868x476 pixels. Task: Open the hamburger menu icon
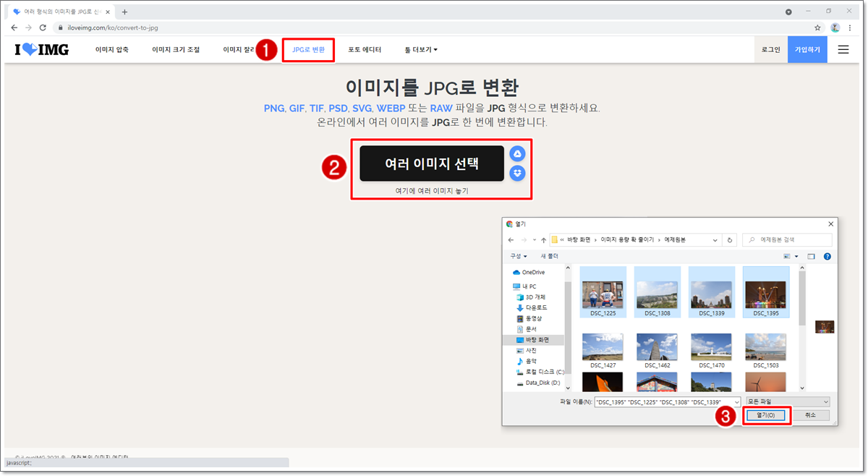843,50
